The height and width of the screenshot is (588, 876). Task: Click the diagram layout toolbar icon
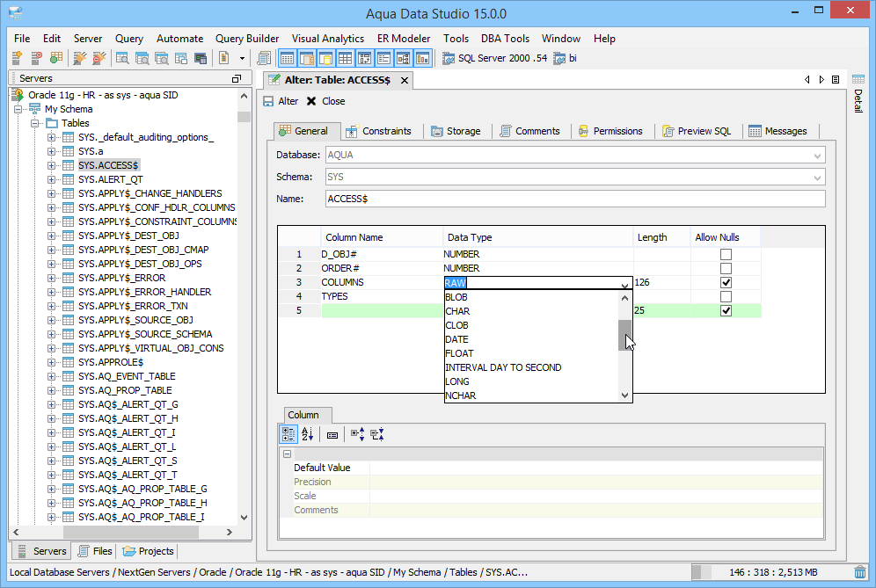tap(404, 57)
